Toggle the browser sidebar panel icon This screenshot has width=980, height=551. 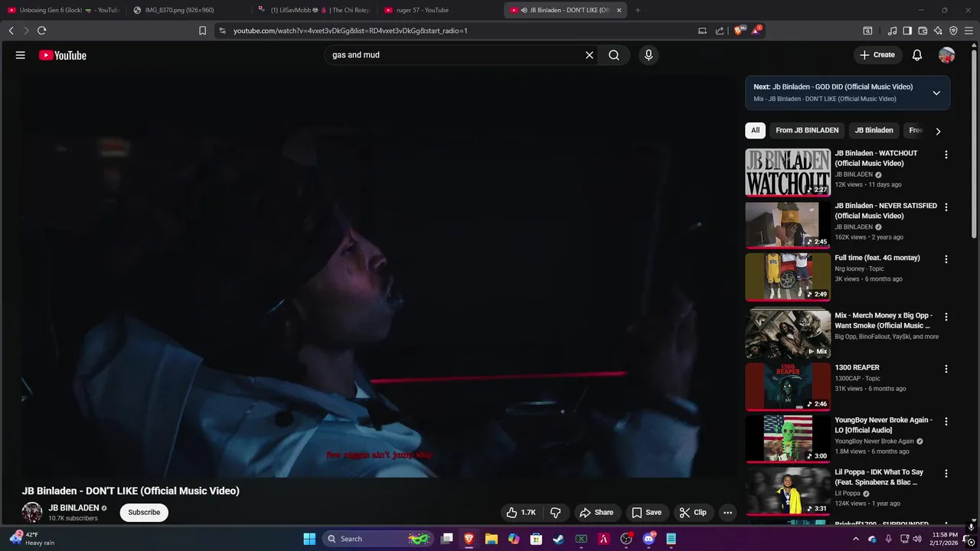(907, 31)
